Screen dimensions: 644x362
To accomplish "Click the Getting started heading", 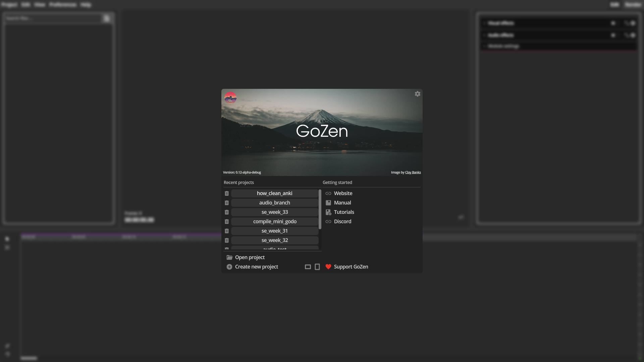I will click(x=337, y=182).
